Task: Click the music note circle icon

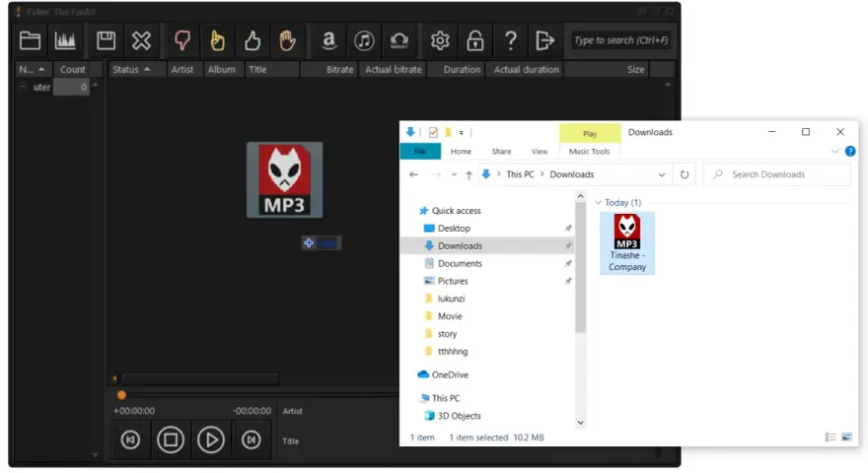Action: click(x=364, y=40)
